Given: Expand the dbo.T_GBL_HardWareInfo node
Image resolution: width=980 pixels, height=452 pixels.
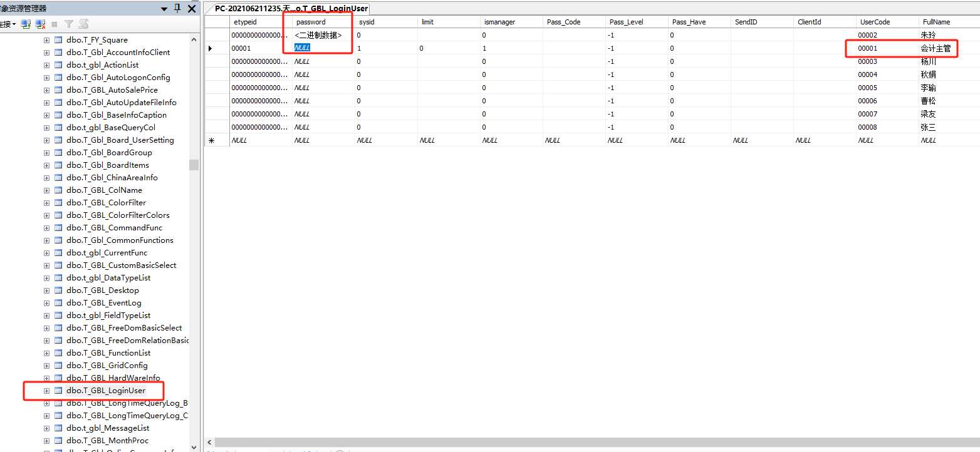Looking at the screenshot, I should tap(46, 378).
